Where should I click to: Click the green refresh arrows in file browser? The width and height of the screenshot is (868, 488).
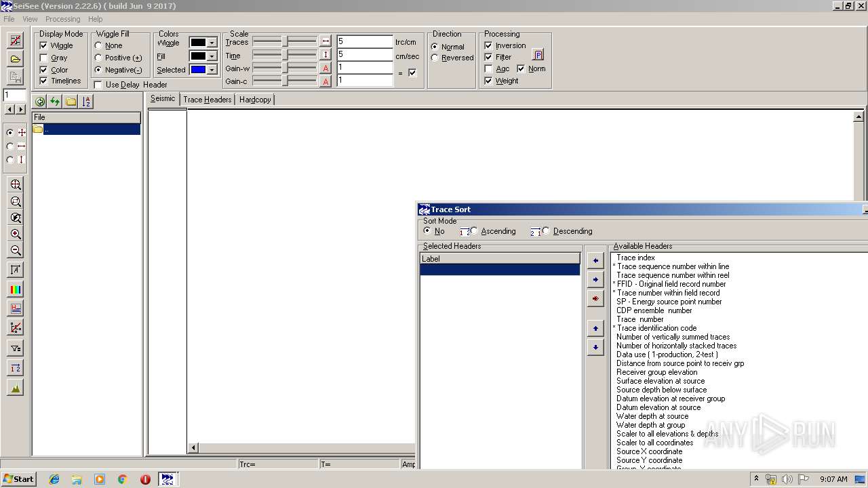[x=55, y=102]
